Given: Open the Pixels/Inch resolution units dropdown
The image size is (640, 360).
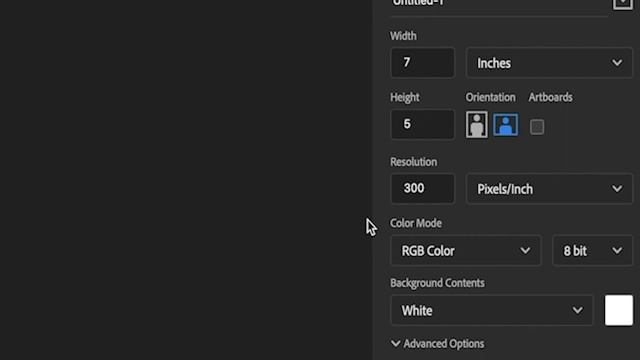Looking at the screenshot, I should pos(549,189).
